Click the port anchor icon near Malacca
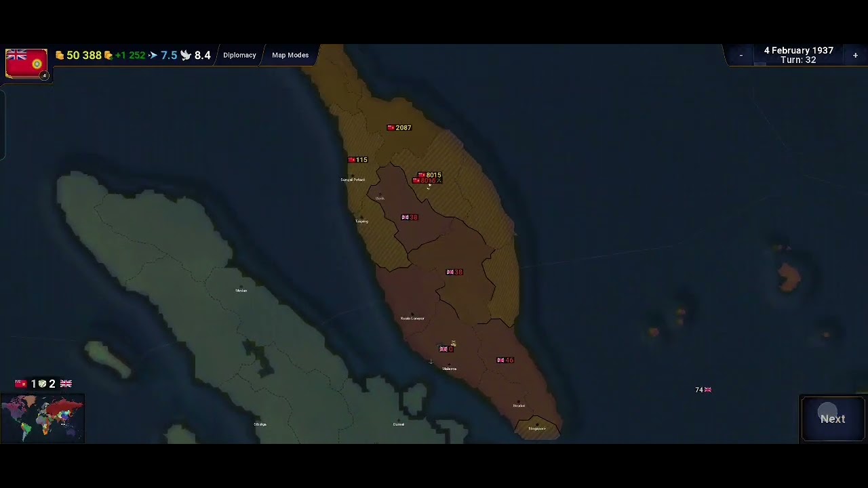The height and width of the screenshot is (488, 868). (x=431, y=362)
